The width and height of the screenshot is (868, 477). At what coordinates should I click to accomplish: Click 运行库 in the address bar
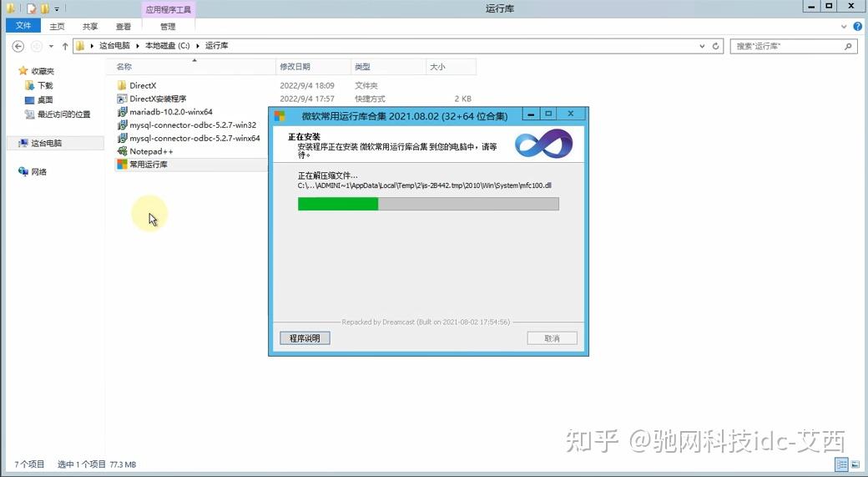216,46
